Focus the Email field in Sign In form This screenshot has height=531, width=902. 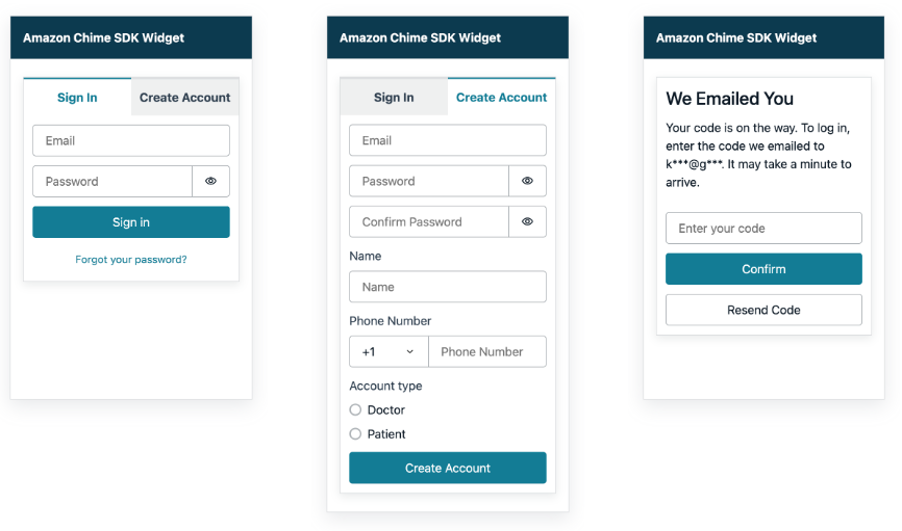click(x=131, y=140)
